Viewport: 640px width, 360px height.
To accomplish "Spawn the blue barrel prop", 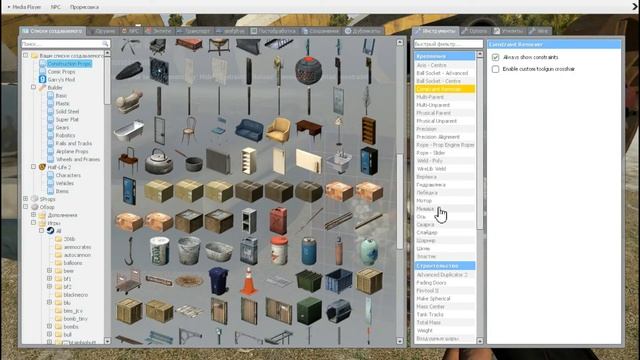I will (x=309, y=251).
